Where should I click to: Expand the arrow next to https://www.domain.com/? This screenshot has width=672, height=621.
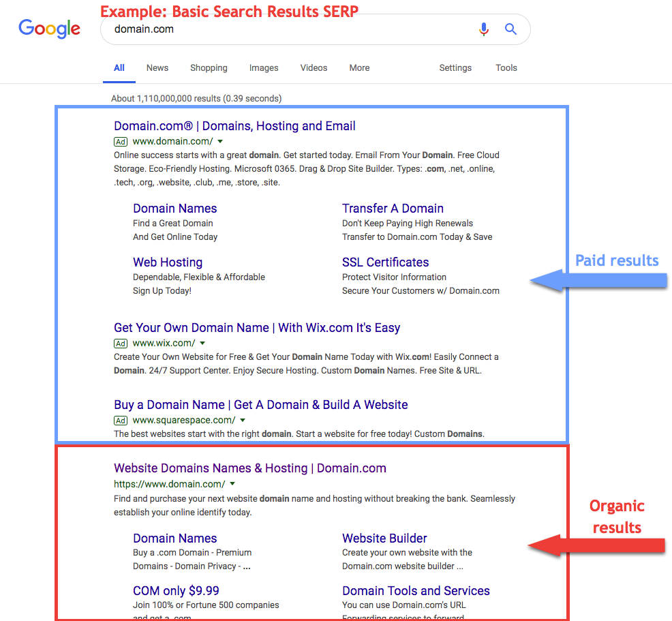[x=232, y=484]
